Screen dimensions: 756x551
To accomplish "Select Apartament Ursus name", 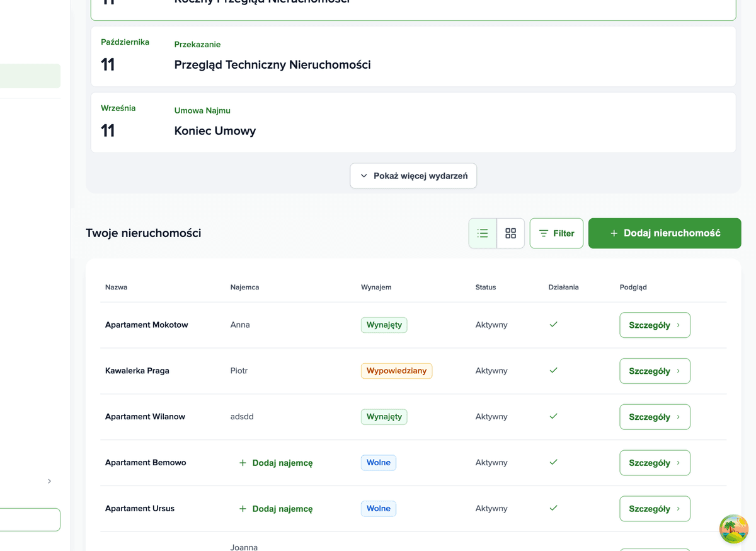I will coord(140,509).
